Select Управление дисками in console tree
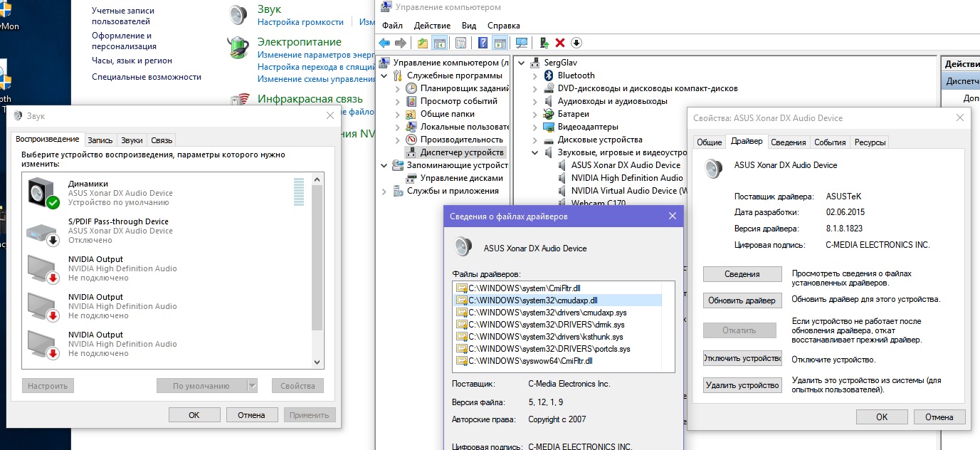980x450 pixels. point(461,178)
